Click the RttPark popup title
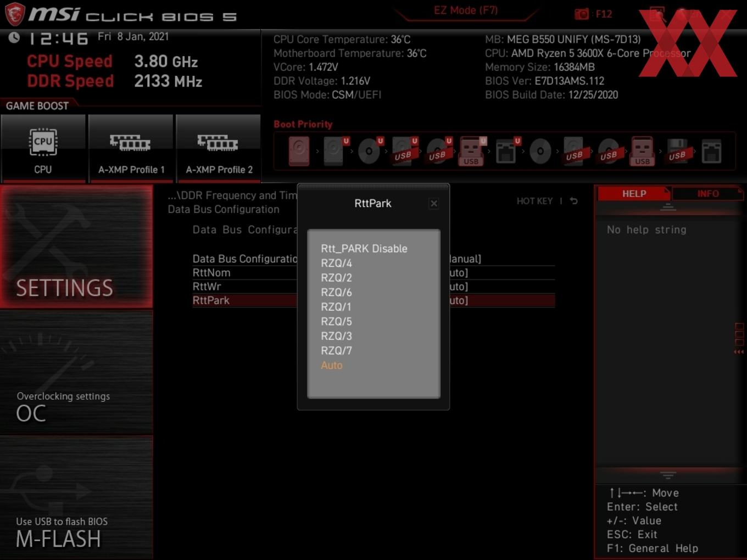Screen dimensions: 747x560 [x=373, y=204]
